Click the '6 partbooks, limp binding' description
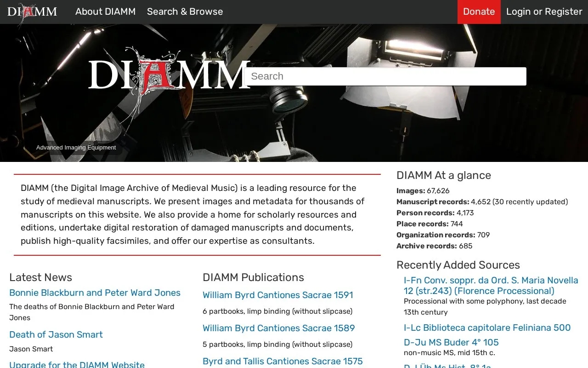588x368 pixels. click(x=277, y=311)
